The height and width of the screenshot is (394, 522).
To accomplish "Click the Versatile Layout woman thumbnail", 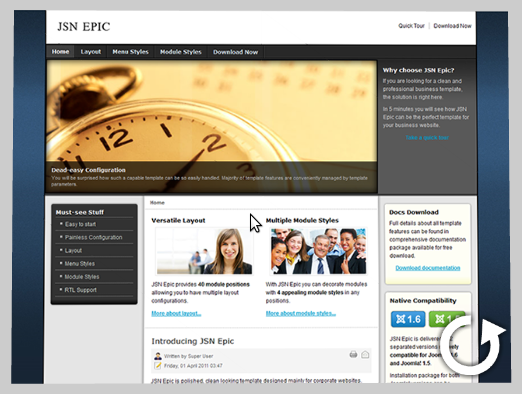I will 204,251.
